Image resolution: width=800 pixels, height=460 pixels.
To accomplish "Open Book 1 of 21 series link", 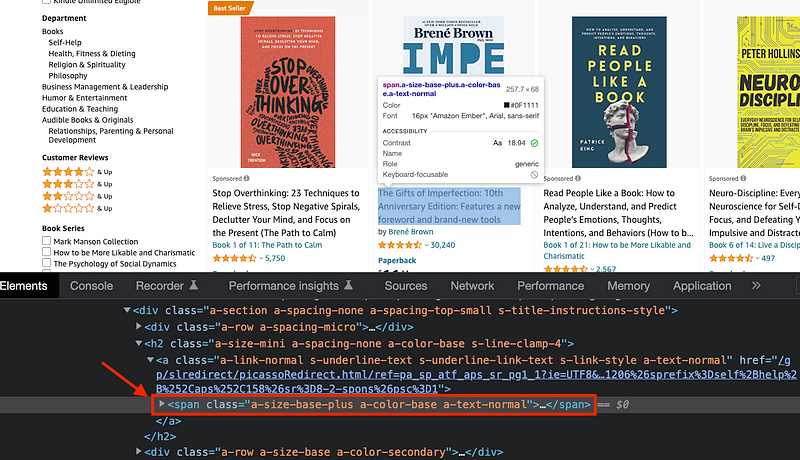I will 617,250.
